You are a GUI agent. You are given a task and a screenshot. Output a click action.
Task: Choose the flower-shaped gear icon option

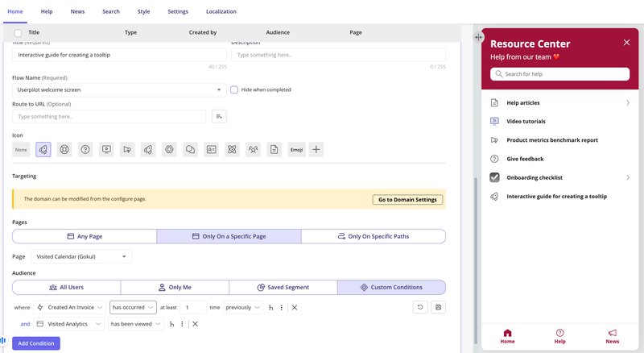[x=169, y=149]
